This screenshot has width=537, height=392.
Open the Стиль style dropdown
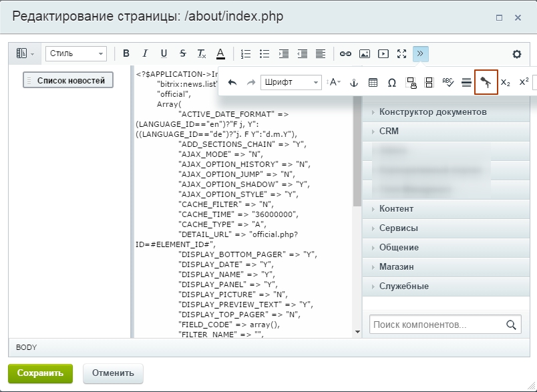click(76, 54)
